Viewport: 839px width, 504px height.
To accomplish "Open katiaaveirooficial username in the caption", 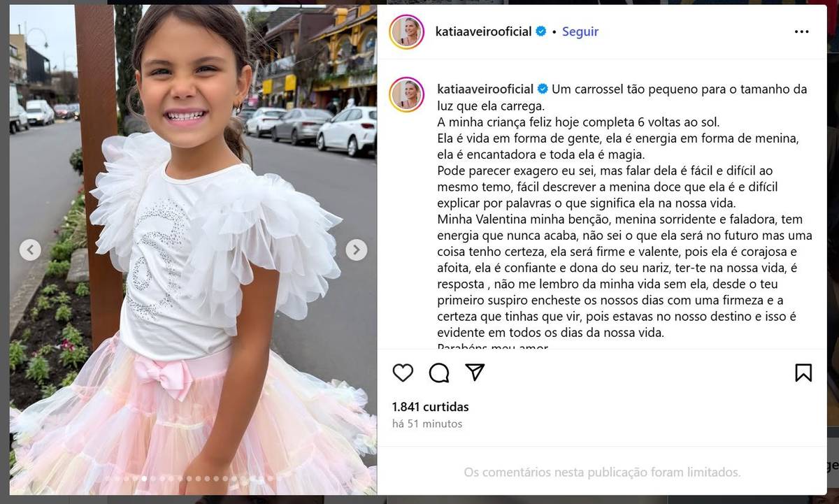I will click(x=485, y=89).
